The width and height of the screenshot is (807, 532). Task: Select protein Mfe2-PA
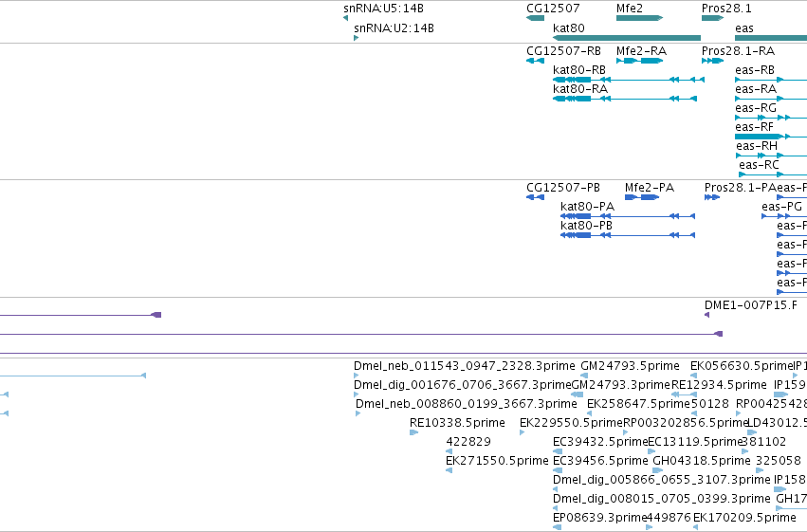642,197
